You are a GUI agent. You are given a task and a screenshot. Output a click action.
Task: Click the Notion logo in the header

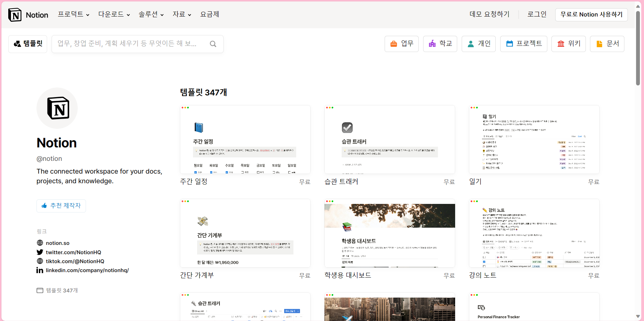click(28, 15)
